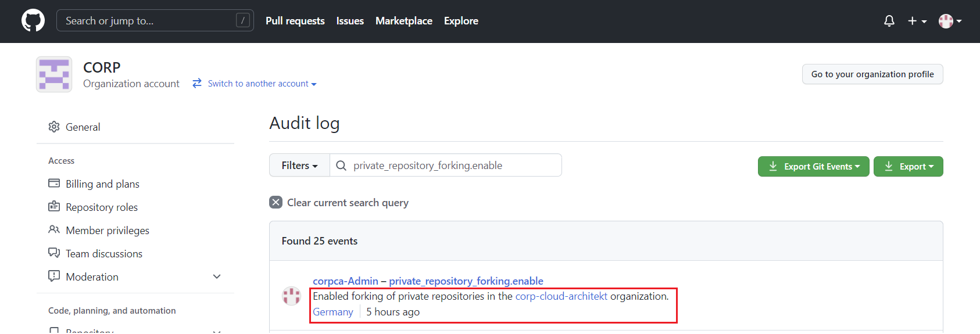Click the download icon on Export Git Events
980x334 pixels.
(773, 166)
